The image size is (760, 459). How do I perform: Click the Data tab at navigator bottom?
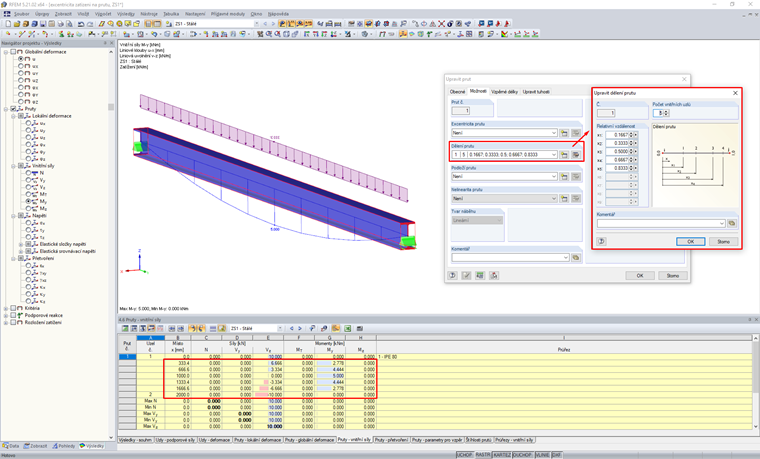pyautogui.click(x=11, y=446)
